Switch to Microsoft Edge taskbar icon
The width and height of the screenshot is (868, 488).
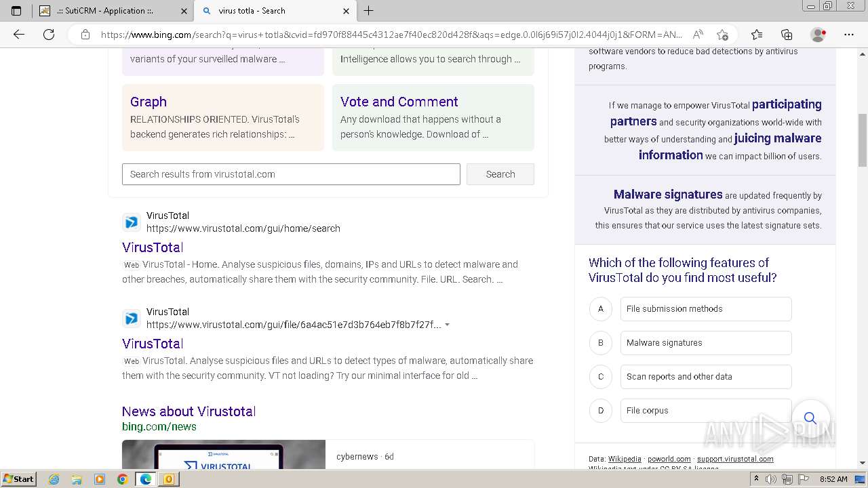pyautogui.click(x=146, y=479)
